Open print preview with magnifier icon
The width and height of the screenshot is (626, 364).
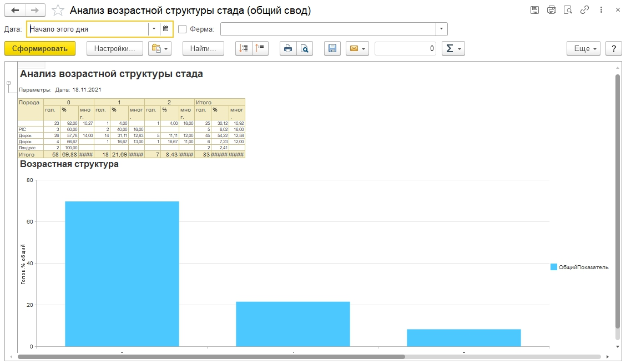[x=305, y=49]
